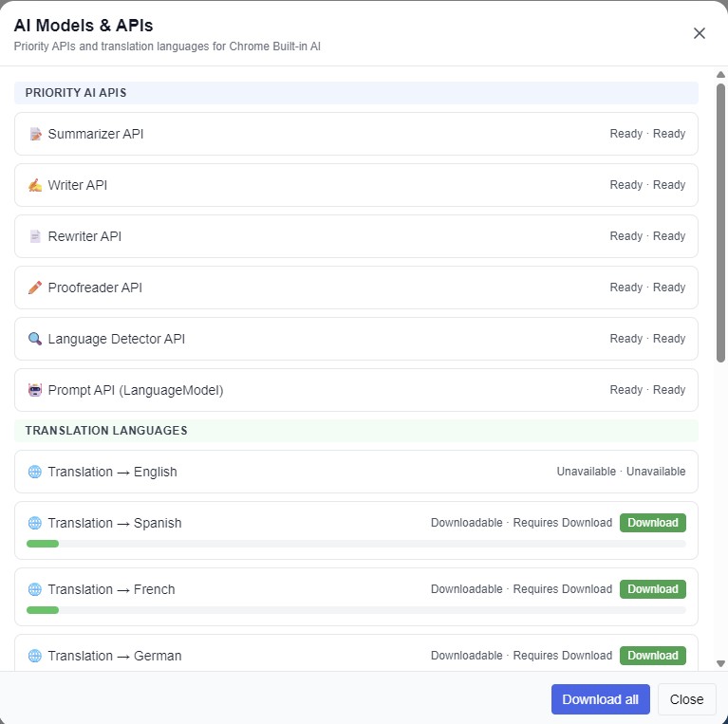Click the scrollbar down arrow
728x724 pixels.
(x=720, y=663)
